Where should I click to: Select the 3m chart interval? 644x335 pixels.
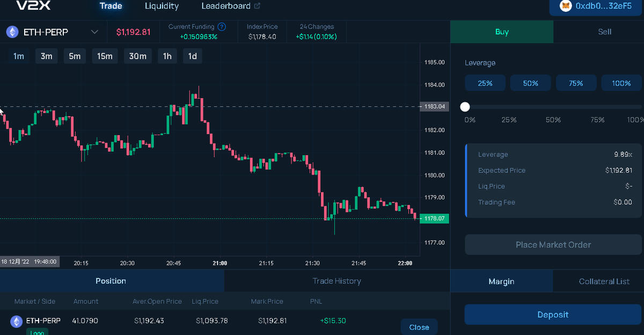tap(47, 56)
